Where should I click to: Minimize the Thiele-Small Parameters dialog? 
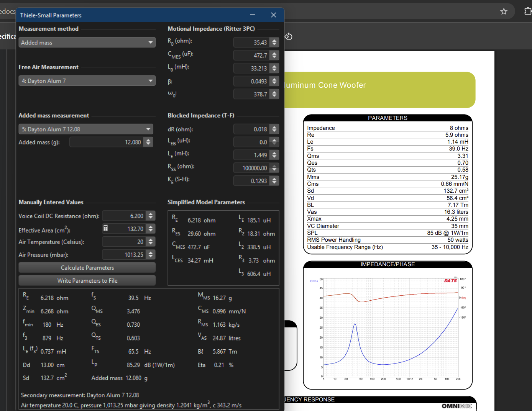tap(252, 15)
